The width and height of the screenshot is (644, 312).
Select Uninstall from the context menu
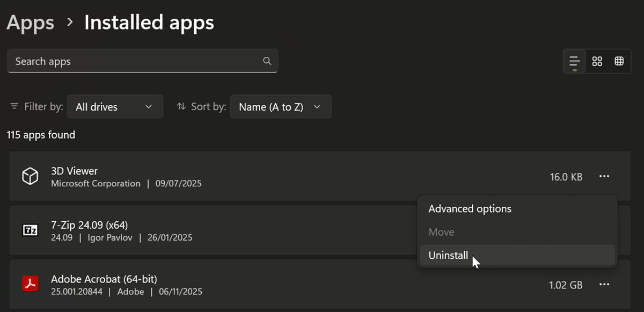click(448, 255)
